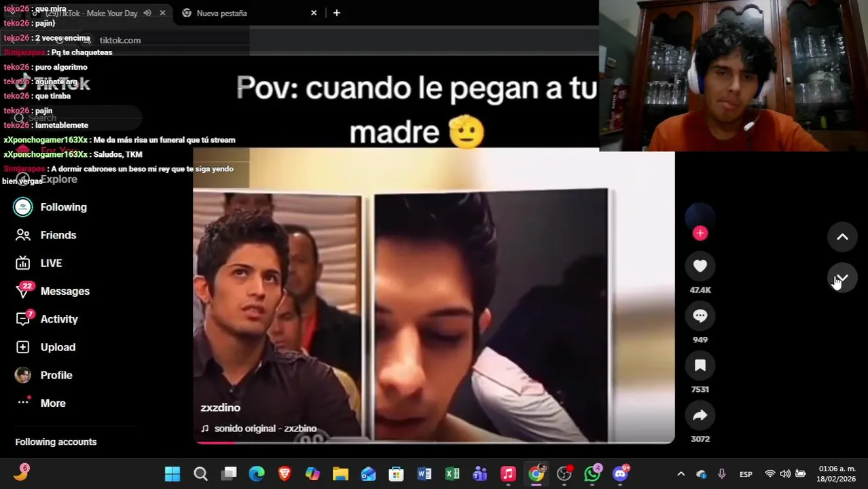
Task: Open Discord from the taskbar
Action: pos(620,474)
